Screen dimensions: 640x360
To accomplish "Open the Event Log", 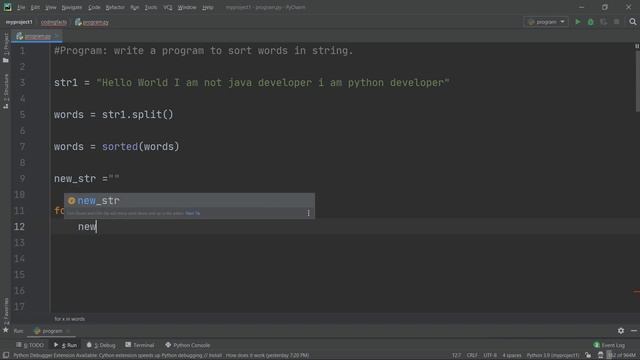I will (x=609, y=345).
